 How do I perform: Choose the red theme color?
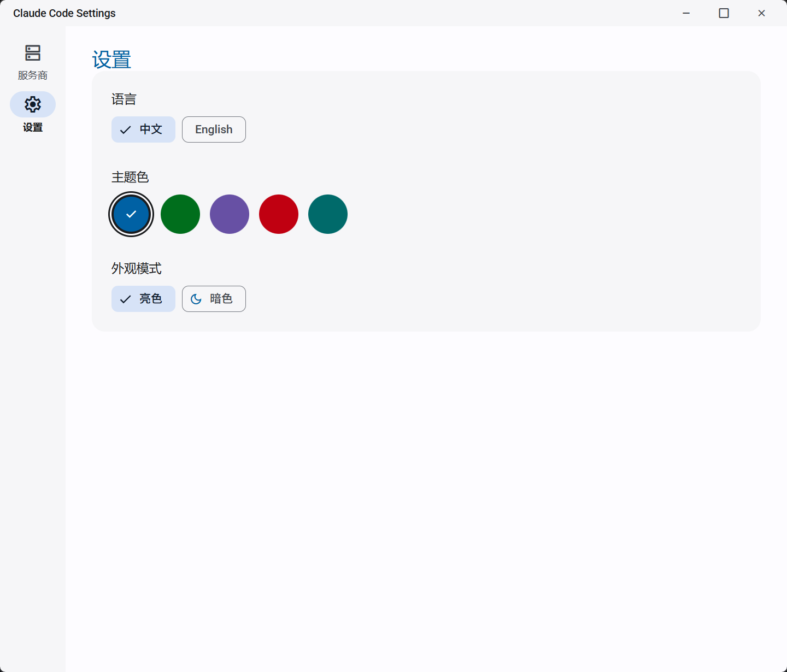[x=279, y=214]
